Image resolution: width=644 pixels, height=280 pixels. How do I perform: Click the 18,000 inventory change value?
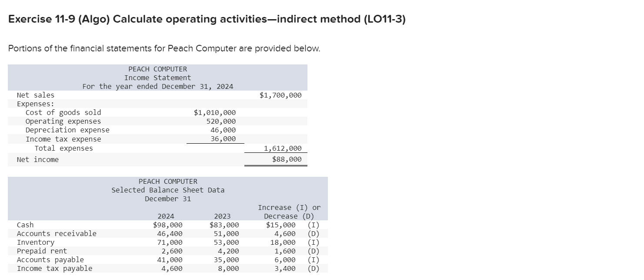pos(283,242)
